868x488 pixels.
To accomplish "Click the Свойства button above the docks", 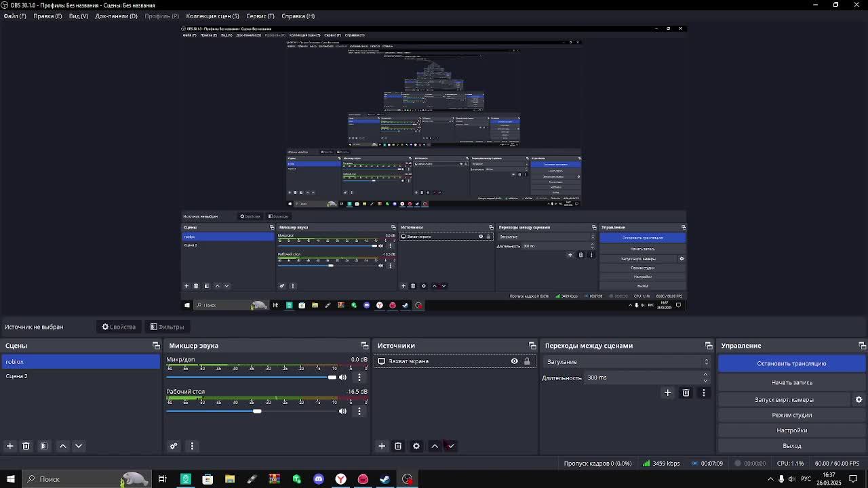I will [x=119, y=327].
